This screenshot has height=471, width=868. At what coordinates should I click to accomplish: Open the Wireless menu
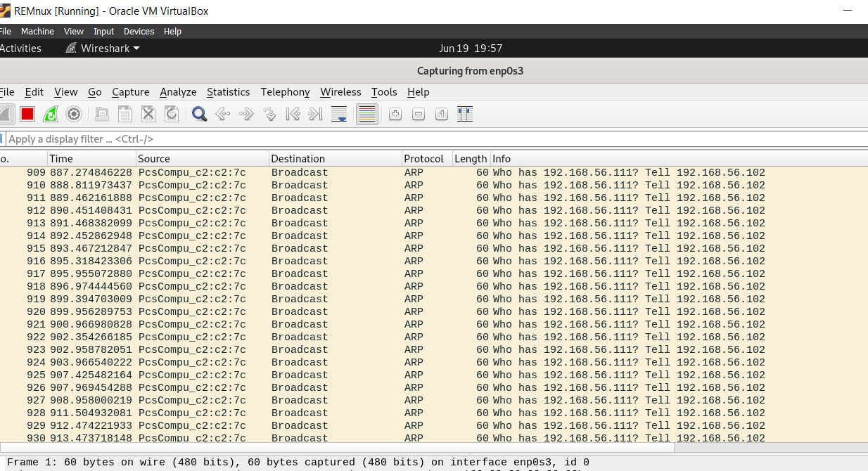(340, 92)
